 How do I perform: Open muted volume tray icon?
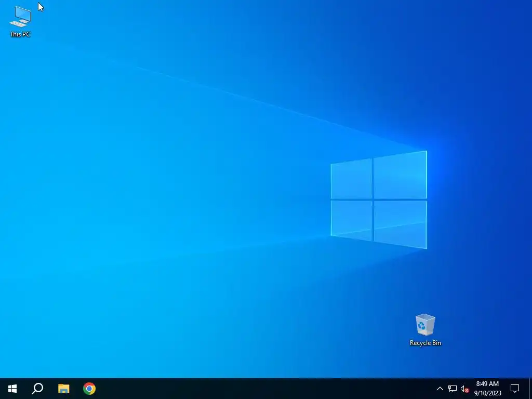point(464,389)
